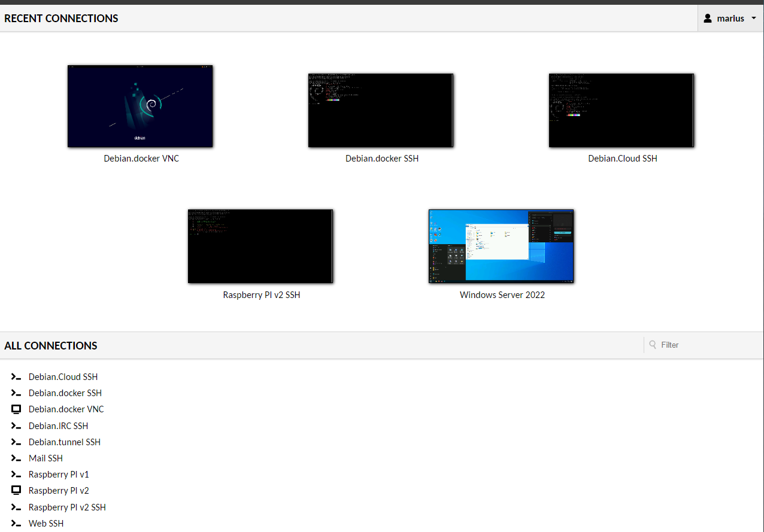Click the user avatar icon beside marius
This screenshot has width=764, height=532.
[x=708, y=19]
